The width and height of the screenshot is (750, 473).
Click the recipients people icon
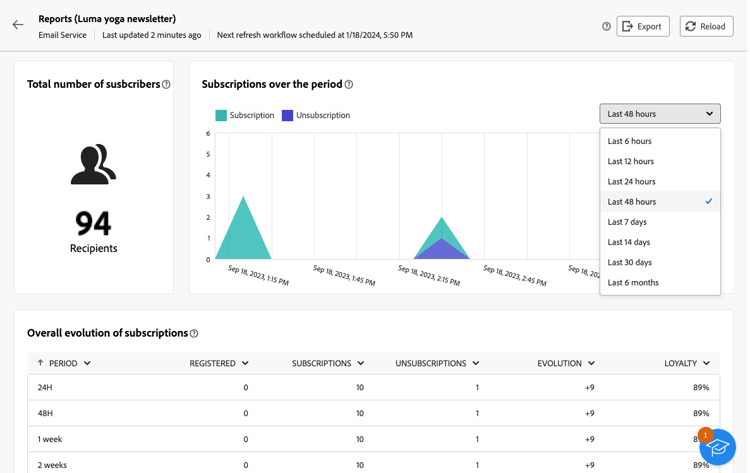pos(93,164)
